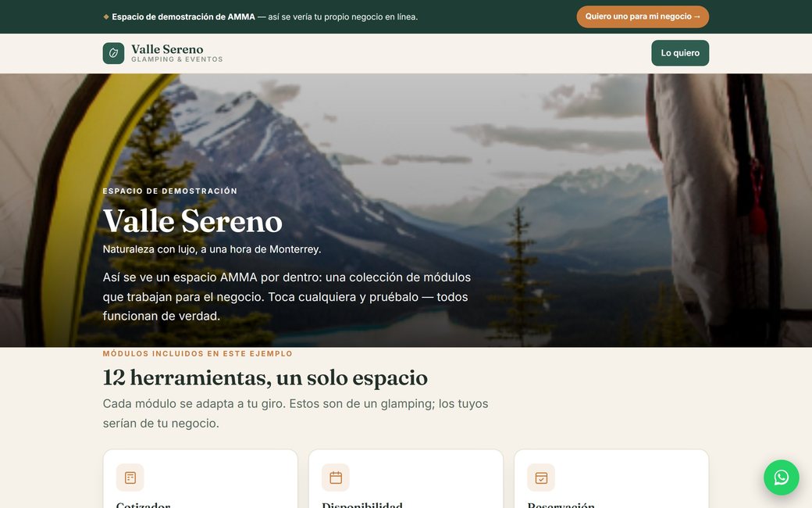Click the large "Valle Sereno" hero heading
812x508 pixels.
coord(193,221)
